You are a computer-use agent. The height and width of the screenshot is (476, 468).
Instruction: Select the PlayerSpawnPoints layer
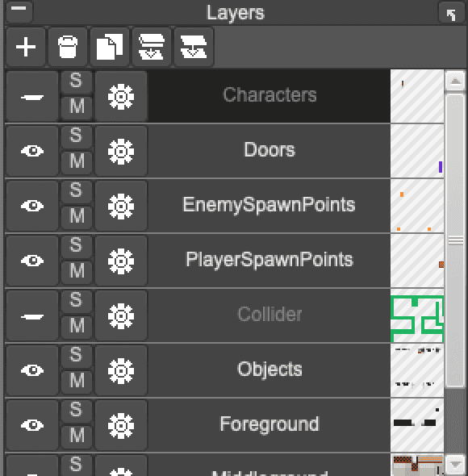click(270, 260)
